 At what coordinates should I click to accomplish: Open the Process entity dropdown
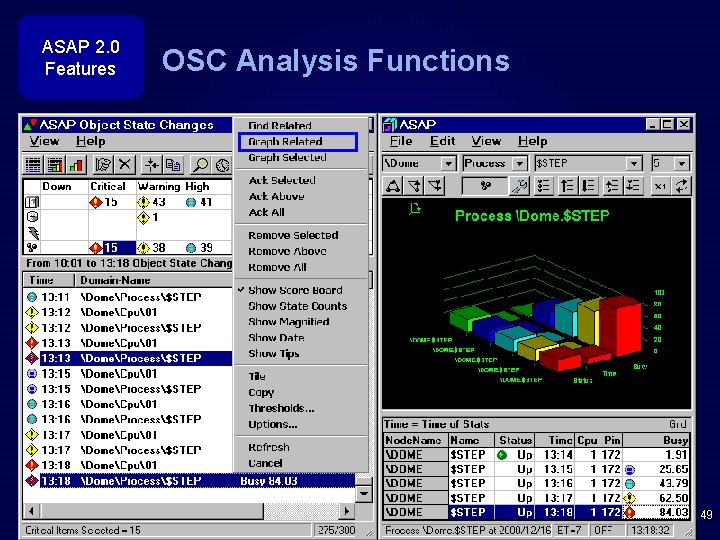click(519, 163)
